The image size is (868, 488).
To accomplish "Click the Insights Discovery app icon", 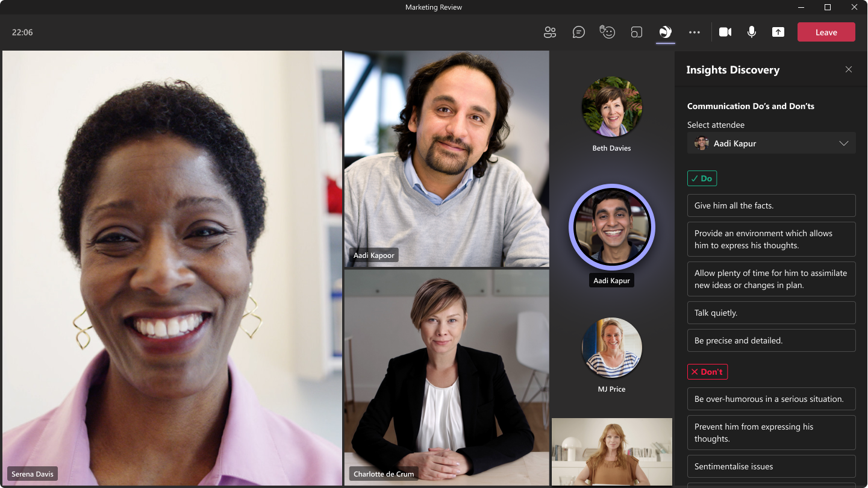I will coord(665,33).
